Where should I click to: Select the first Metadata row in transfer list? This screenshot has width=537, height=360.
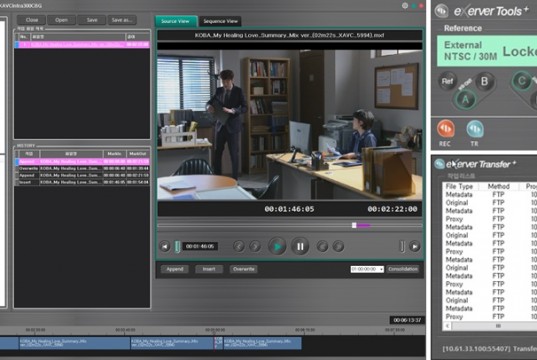click(x=490, y=195)
